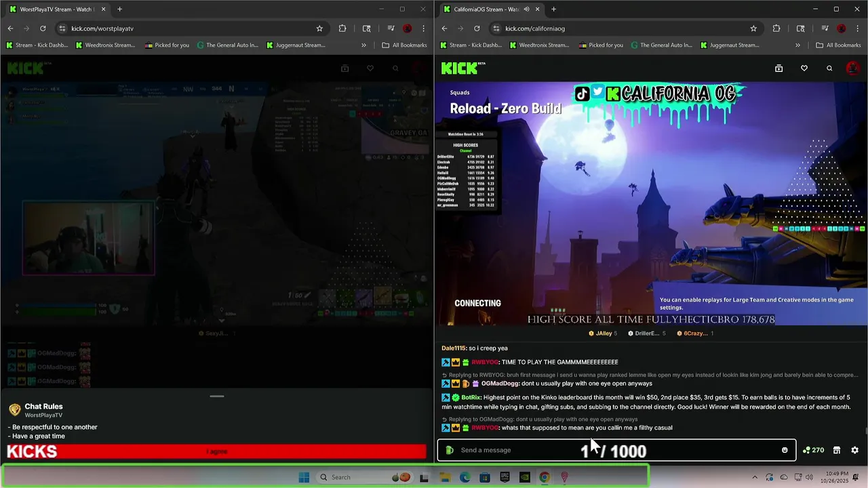Bookmark kick.com/californiaog with the star
This screenshot has width=868, height=488.
point(753,28)
